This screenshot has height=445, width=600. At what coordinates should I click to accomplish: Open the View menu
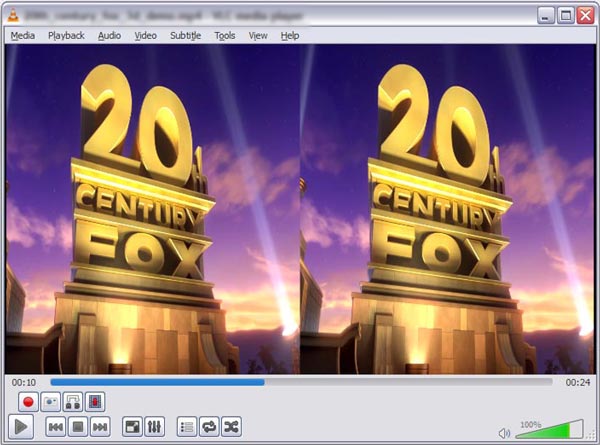click(x=258, y=36)
